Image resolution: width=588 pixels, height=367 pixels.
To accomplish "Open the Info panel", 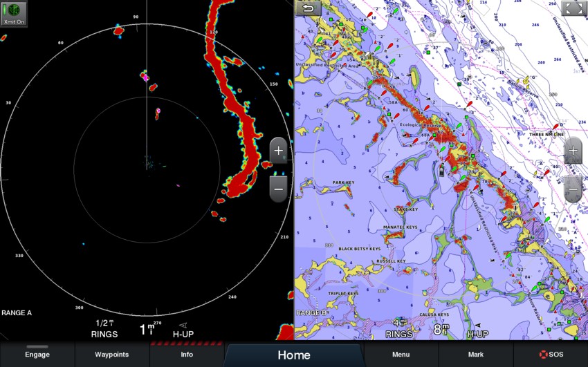I will click(187, 354).
